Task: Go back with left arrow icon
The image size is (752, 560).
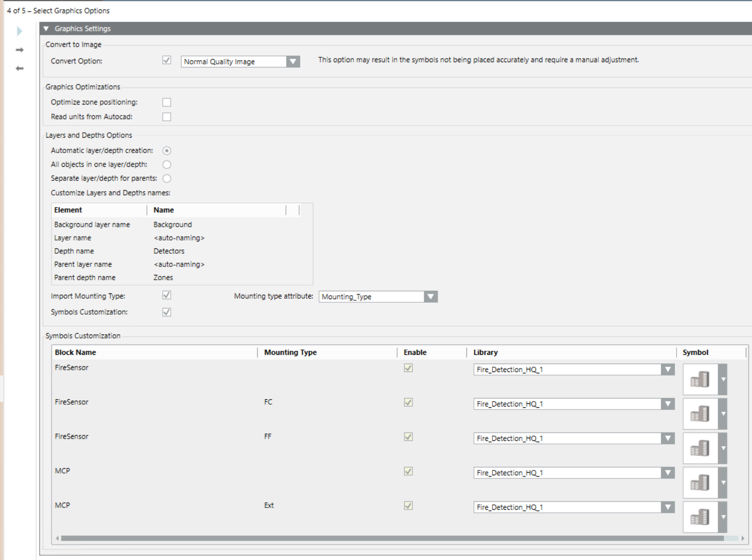Action: 19,68
